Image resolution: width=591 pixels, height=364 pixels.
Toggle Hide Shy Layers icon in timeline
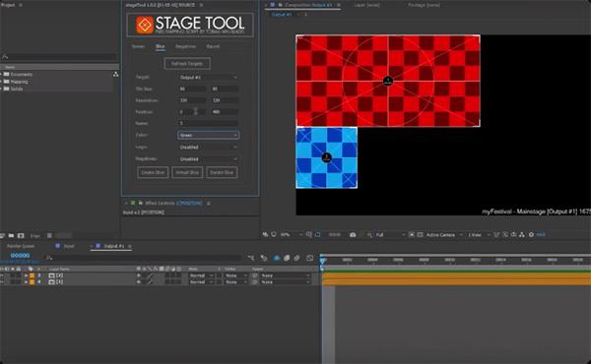tap(277, 258)
